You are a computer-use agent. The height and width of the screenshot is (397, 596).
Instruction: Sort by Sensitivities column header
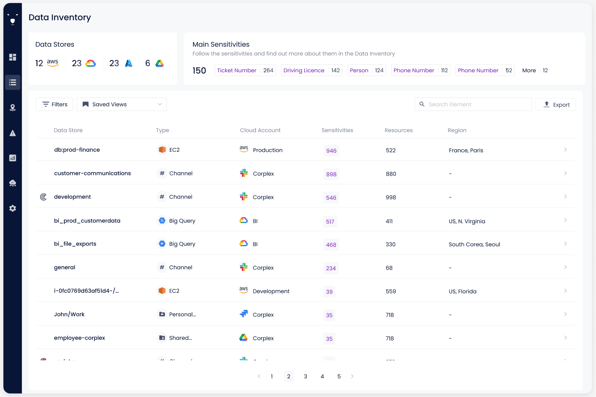point(337,130)
